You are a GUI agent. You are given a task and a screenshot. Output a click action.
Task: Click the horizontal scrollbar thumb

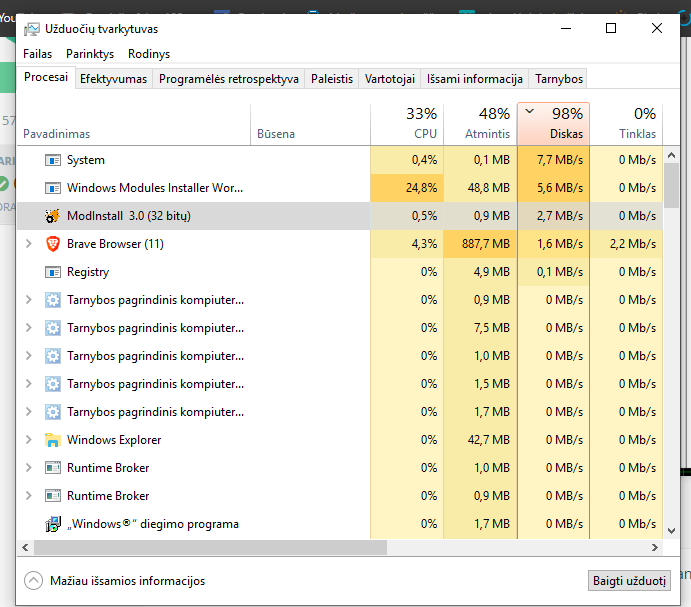(x=210, y=547)
